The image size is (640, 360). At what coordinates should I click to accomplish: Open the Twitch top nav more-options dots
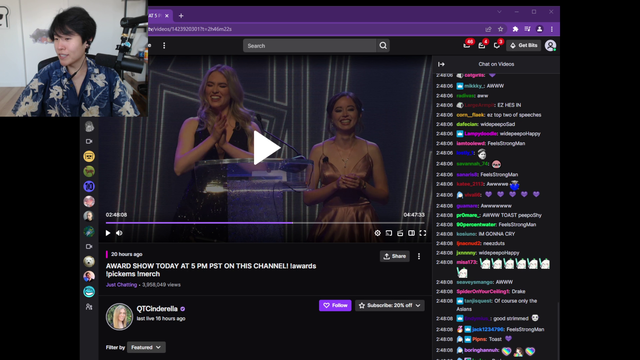click(164, 46)
